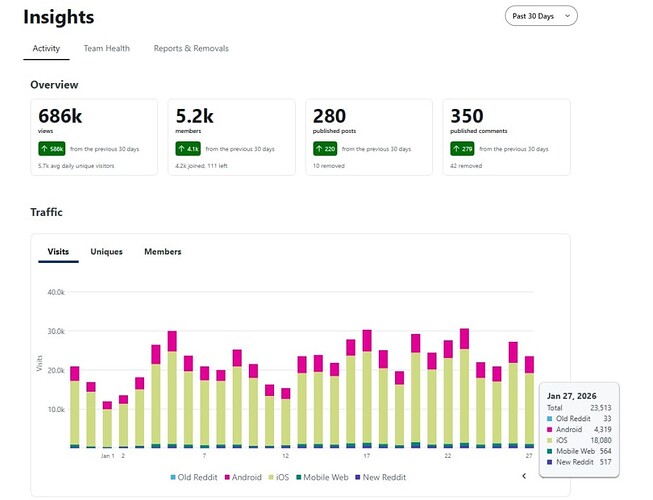
Task: Open the Team Health tab
Action: coord(106,48)
